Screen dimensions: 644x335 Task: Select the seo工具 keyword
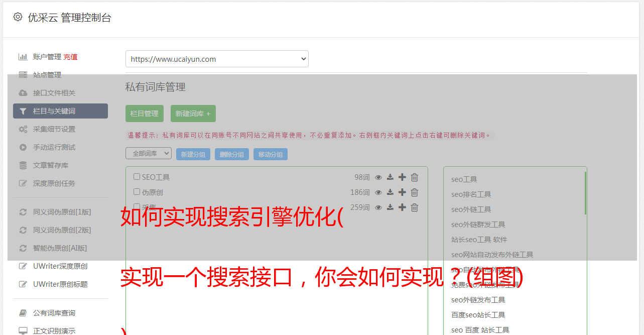[x=464, y=179]
